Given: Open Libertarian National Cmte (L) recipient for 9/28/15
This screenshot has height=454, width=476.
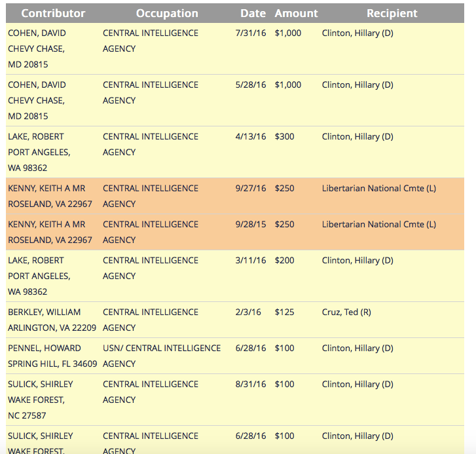Looking at the screenshot, I should point(379,225).
